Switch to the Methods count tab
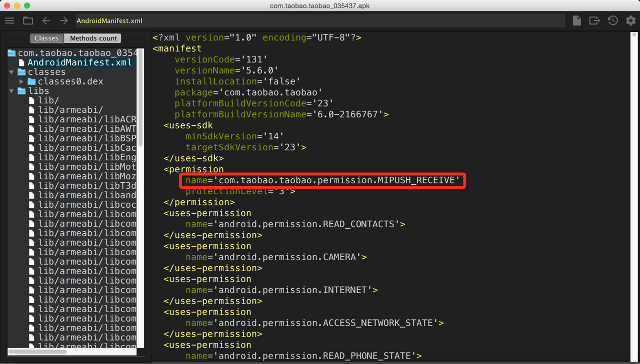640x364 pixels. (93, 38)
